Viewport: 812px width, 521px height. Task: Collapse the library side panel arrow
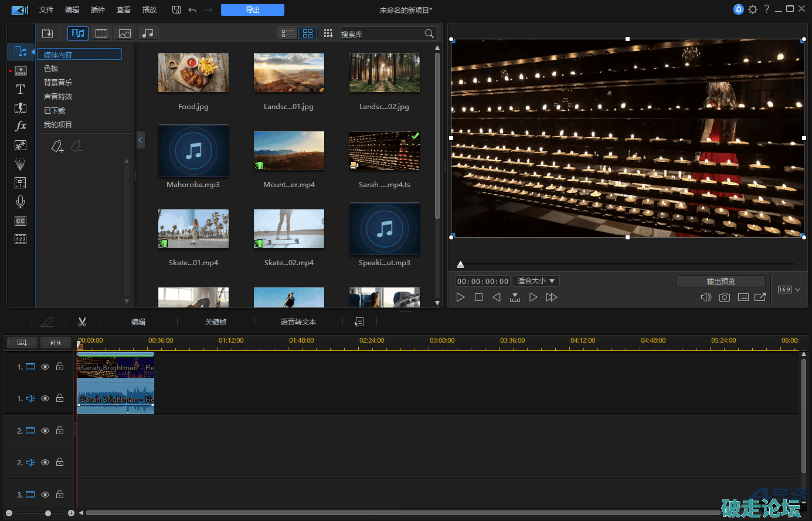pos(140,140)
